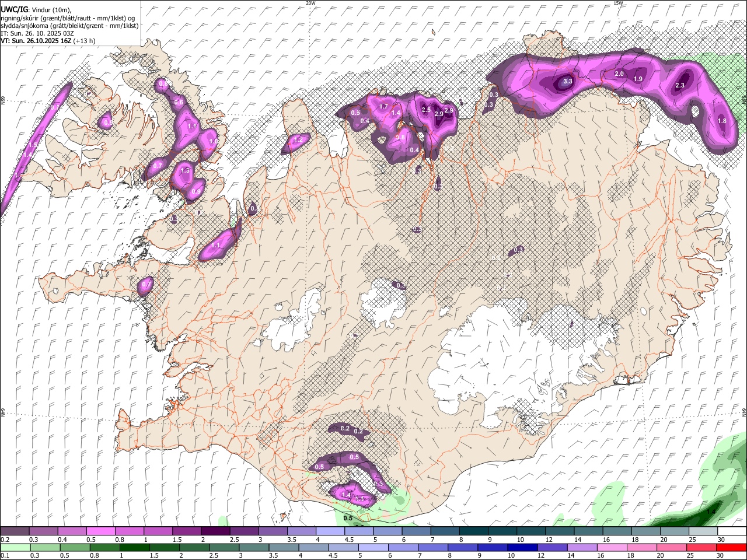Click the 1.9 precipitation value in the northeast
Viewport: 747px width, 560px height.
pyautogui.click(x=638, y=79)
